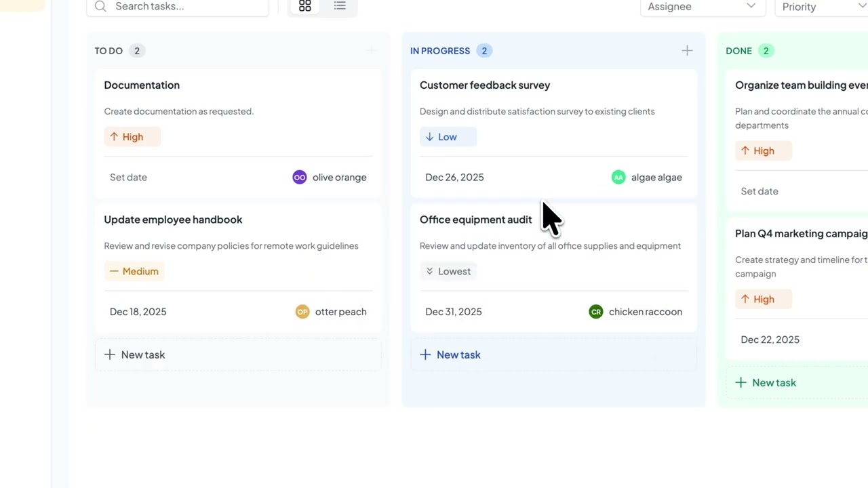Open the Assignee filter dropdown

703,7
